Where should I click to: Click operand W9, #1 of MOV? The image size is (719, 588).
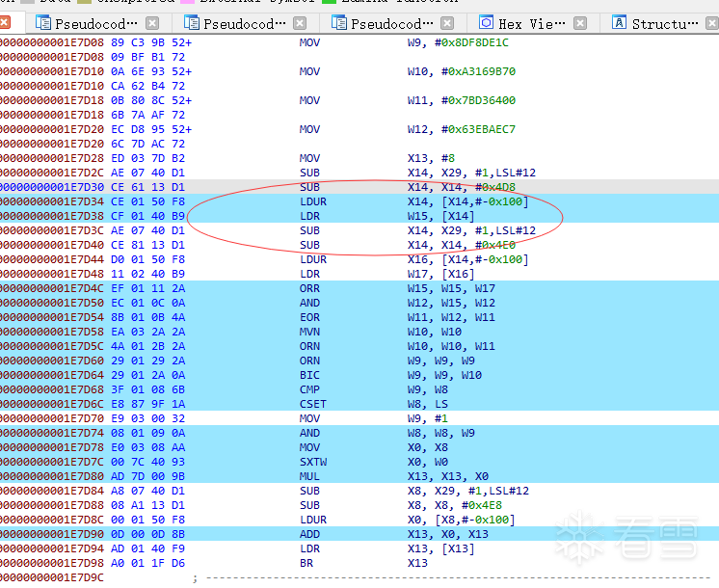click(427, 418)
